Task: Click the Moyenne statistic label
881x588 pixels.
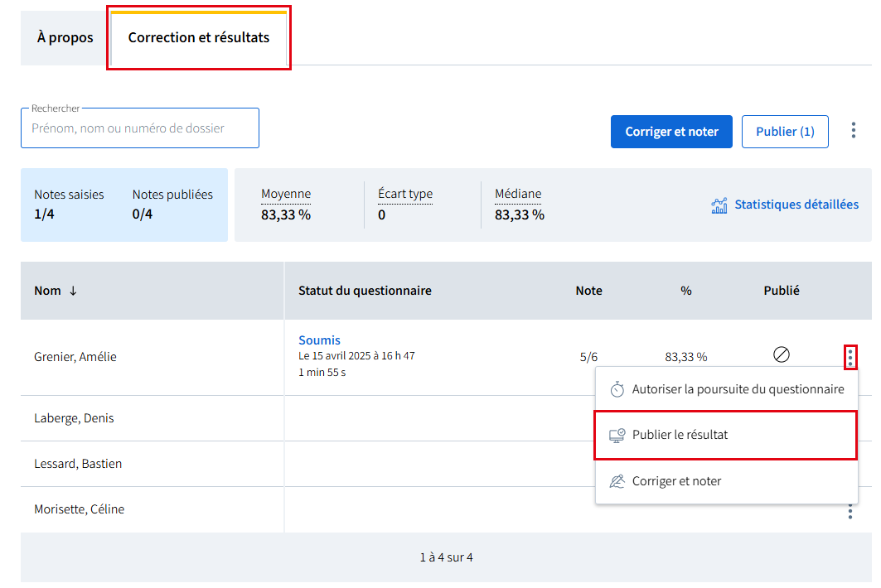Action: click(x=286, y=194)
